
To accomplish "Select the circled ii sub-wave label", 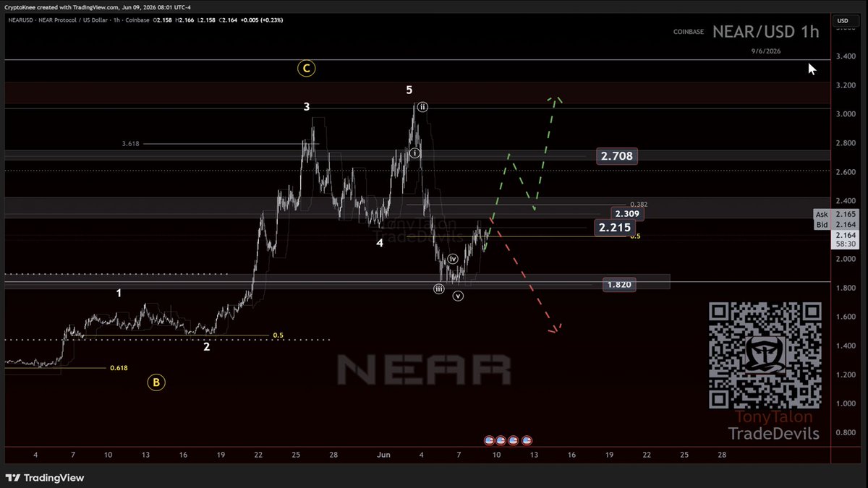I will tap(422, 107).
